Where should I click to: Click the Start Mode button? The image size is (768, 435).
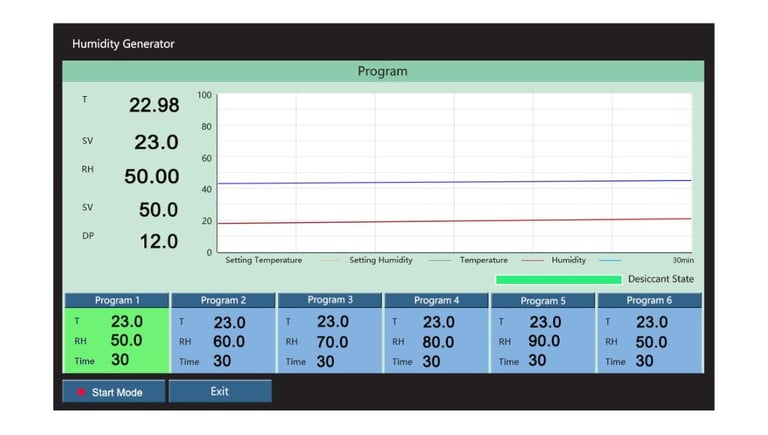coord(114,391)
